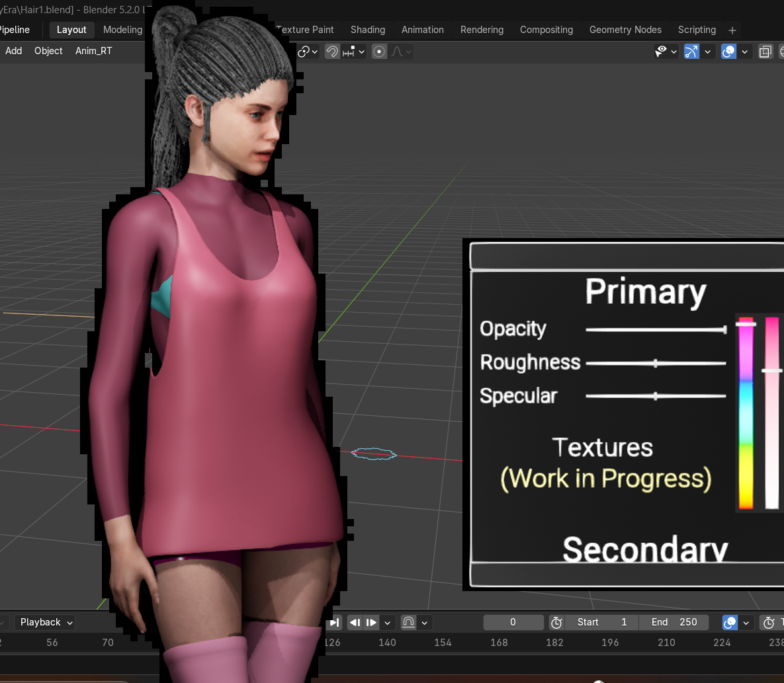This screenshot has height=683, width=784.
Task: Click the Start frame field
Action: (x=601, y=623)
